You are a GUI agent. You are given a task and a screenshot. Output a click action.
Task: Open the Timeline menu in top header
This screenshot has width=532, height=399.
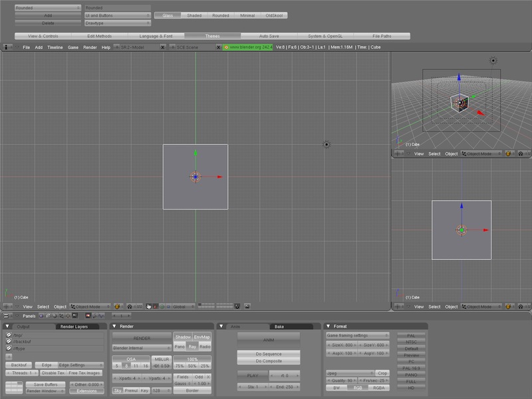[55, 47]
